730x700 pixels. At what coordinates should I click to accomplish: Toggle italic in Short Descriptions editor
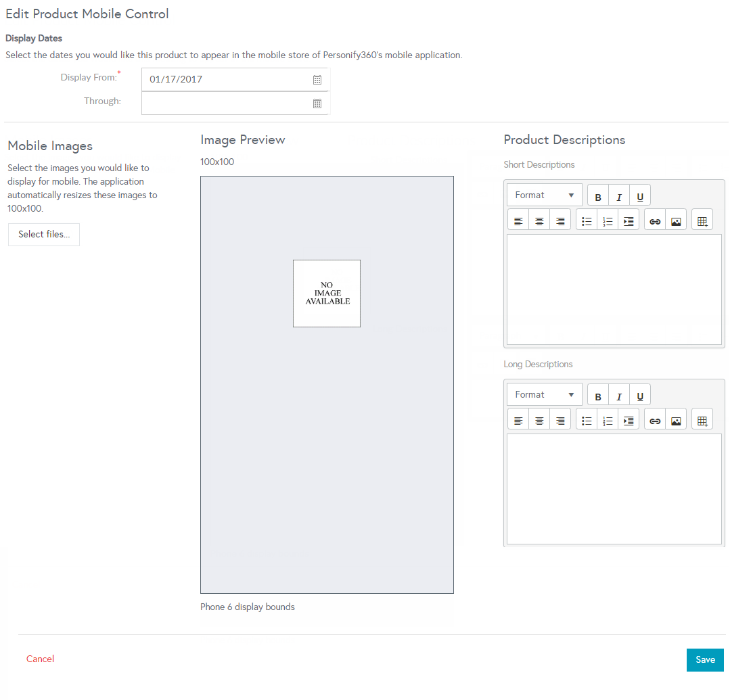point(619,196)
